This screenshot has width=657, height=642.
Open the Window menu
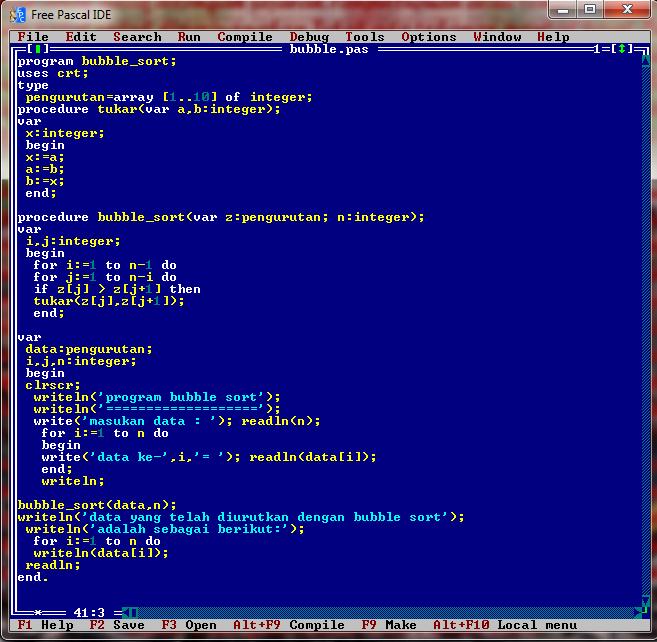coord(497,37)
